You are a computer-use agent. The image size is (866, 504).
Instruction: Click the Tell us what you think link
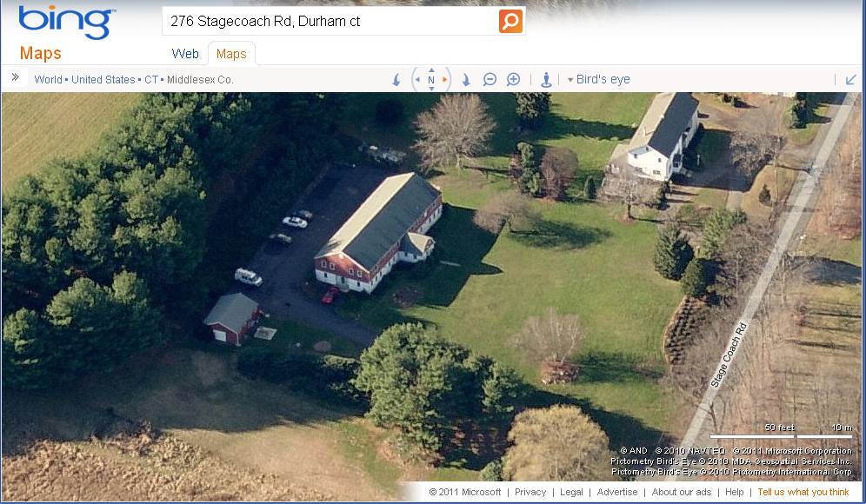click(803, 492)
